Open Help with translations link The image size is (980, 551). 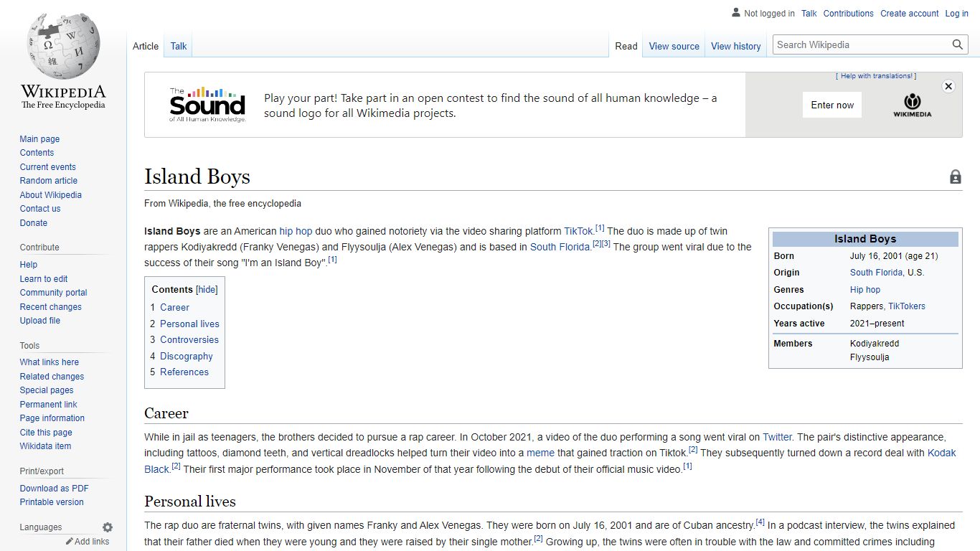pyautogui.click(x=877, y=76)
